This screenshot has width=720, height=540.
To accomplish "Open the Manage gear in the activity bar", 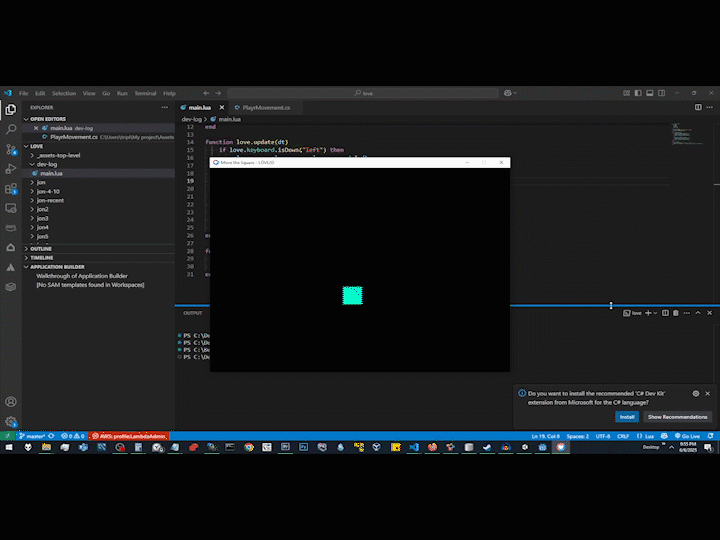I will click(11, 422).
